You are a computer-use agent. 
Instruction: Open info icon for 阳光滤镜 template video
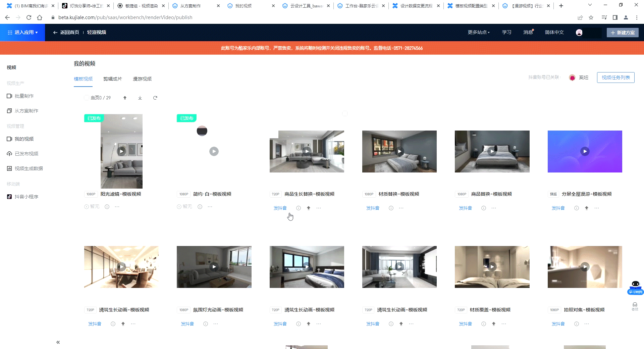tap(107, 207)
